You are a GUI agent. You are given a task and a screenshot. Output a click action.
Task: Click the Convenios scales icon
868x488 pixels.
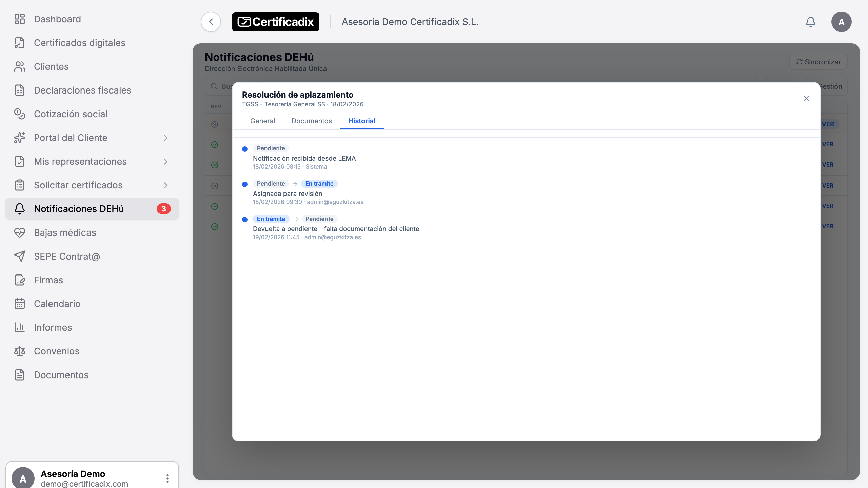(20, 351)
